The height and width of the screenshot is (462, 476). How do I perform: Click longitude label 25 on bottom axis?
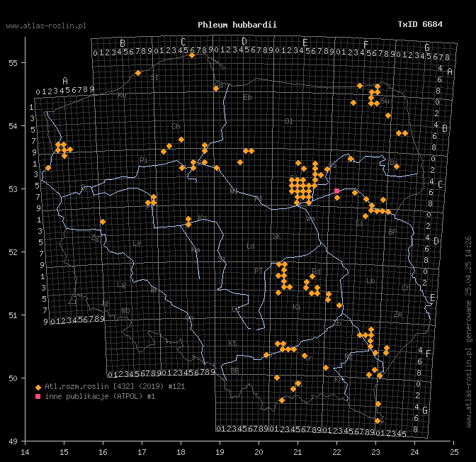(454, 452)
